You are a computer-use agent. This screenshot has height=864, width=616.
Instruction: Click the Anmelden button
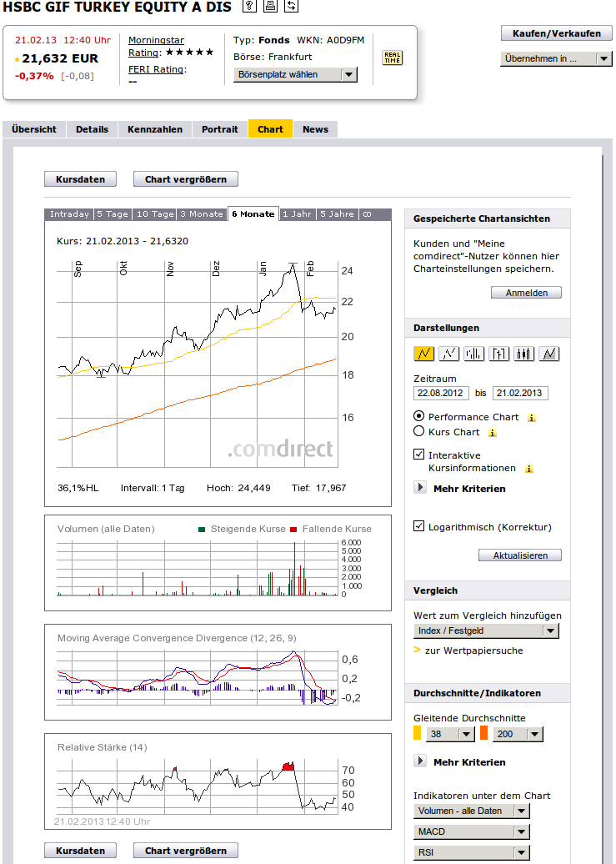point(526,293)
